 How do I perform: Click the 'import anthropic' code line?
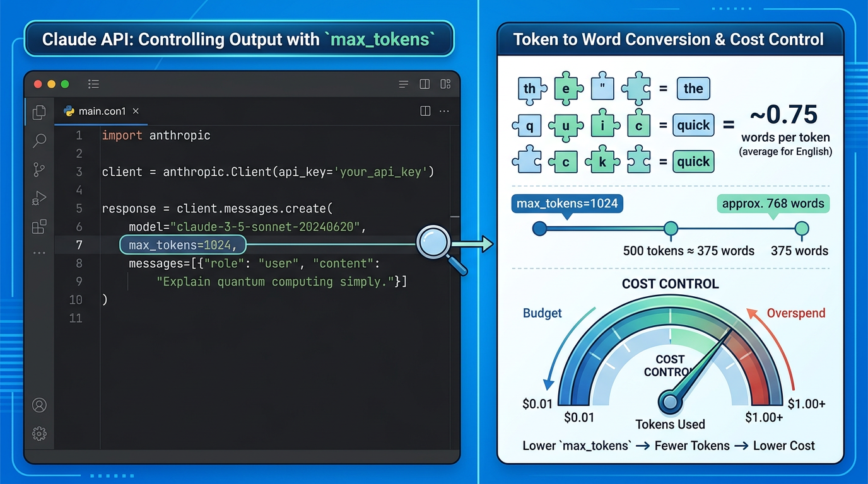pos(156,135)
